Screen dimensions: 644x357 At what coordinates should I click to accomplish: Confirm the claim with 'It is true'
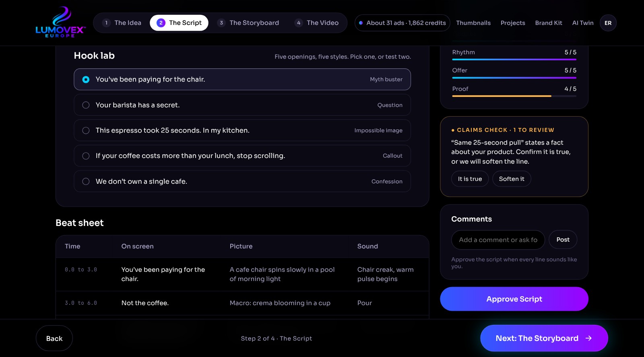pos(470,179)
